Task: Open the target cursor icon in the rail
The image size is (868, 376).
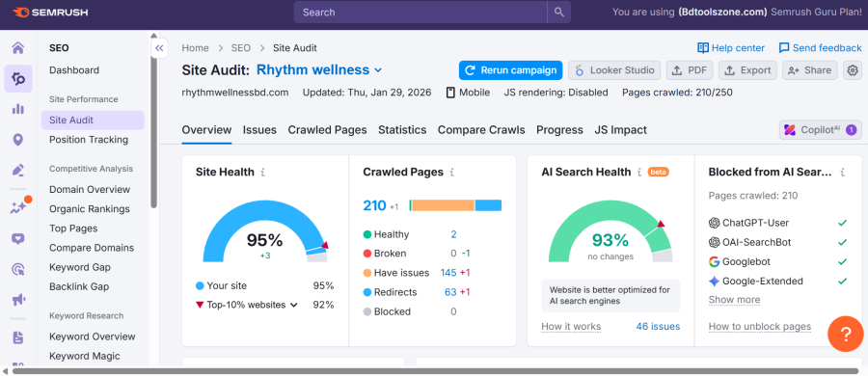Action: tap(17, 270)
